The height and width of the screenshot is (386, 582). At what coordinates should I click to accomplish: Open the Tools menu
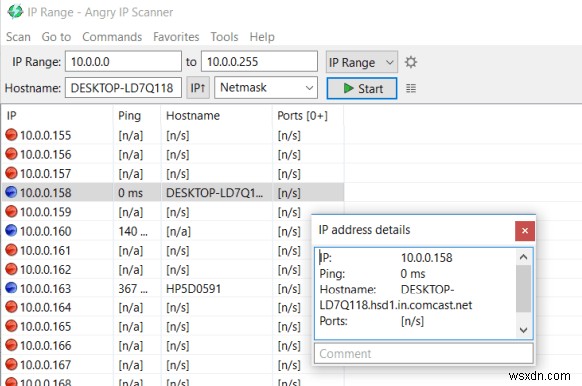pyautogui.click(x=224, y=37)
